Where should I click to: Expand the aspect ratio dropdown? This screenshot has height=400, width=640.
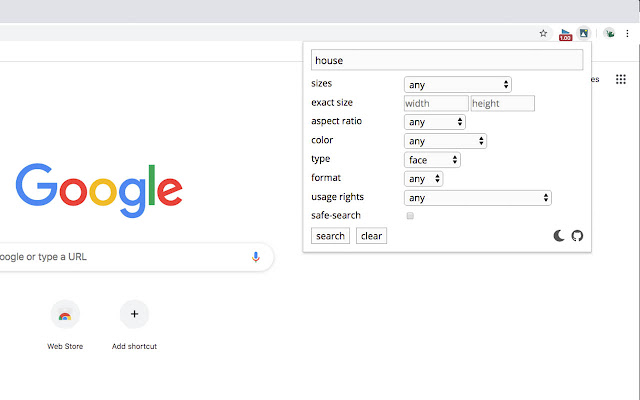click(x=435, y=122)
